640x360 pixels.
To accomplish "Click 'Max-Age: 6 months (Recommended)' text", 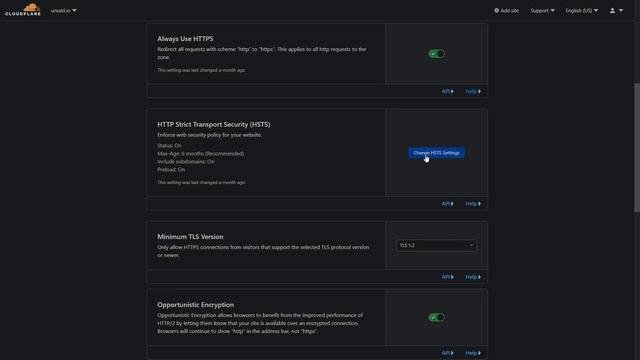I will (201, 153).
